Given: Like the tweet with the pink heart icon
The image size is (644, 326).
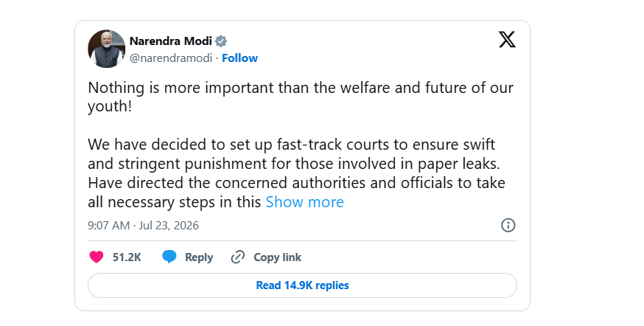Looking at the screenshot, I should pos(97,257).
